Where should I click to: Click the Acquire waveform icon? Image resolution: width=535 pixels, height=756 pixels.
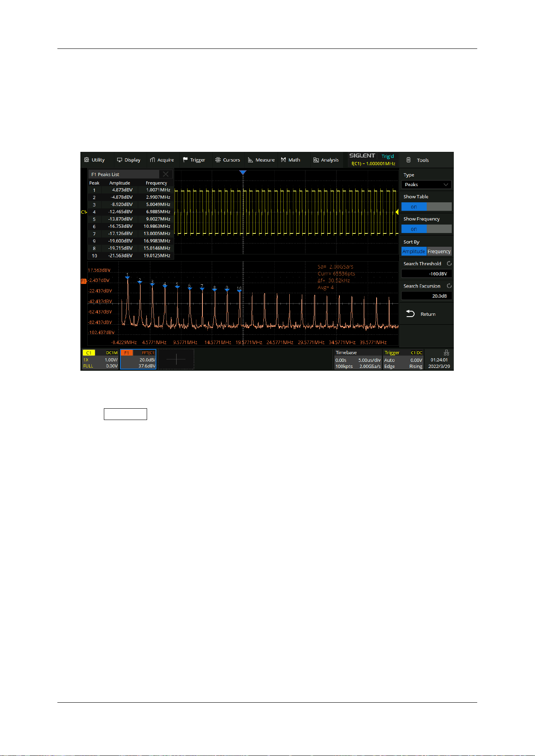tap(152, 160)
